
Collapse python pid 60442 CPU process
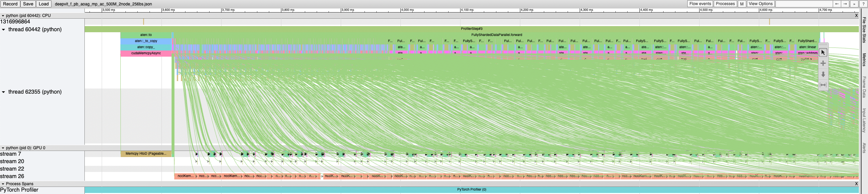click(x=3, y=16)
